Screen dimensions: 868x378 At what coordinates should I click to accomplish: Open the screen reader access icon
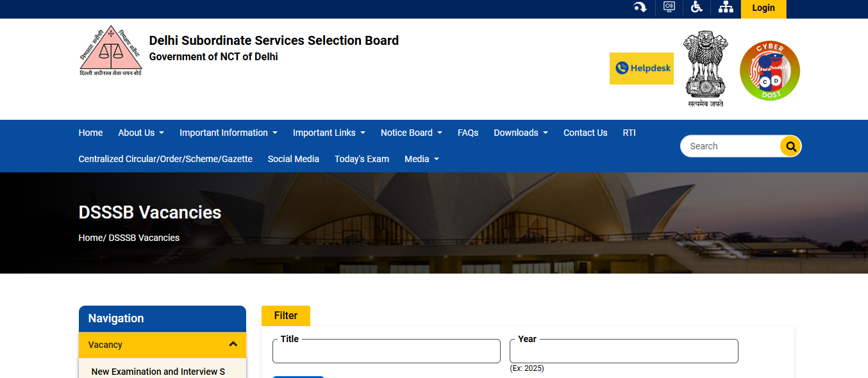click(669, 8)
